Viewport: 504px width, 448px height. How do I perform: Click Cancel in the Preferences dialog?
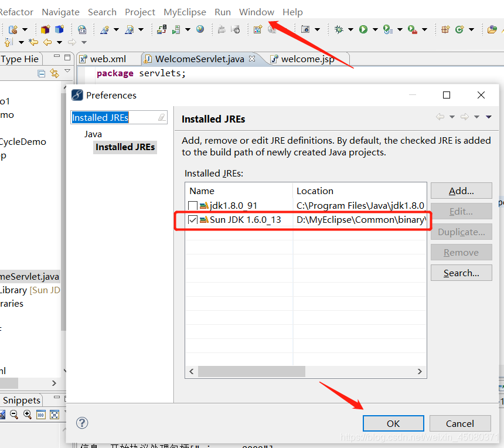pos(460,423)
